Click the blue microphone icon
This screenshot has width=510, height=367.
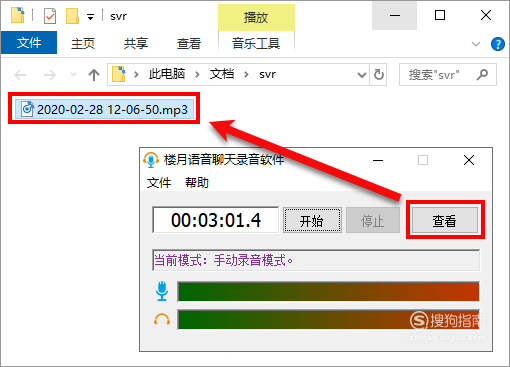(162, 291)
